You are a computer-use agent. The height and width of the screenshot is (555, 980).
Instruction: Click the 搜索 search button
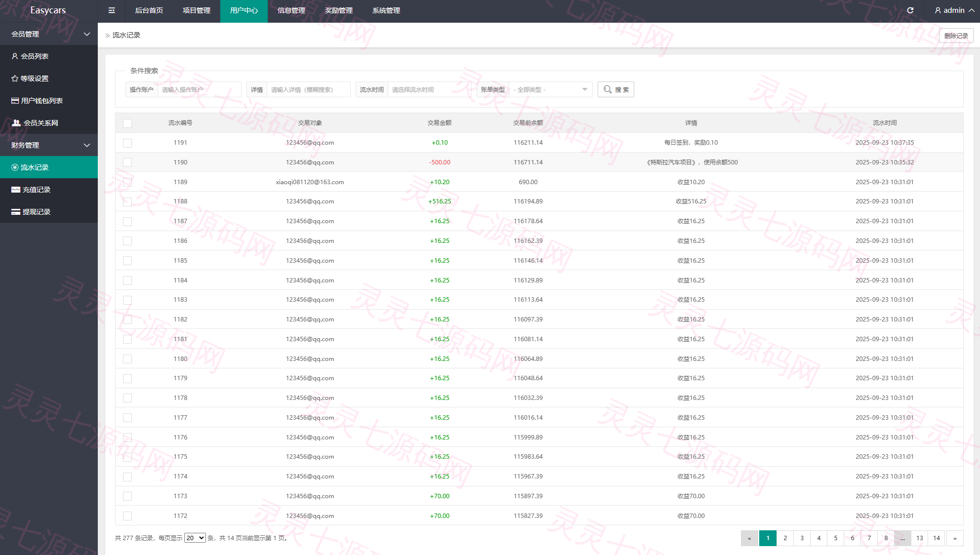coord(616,89)
